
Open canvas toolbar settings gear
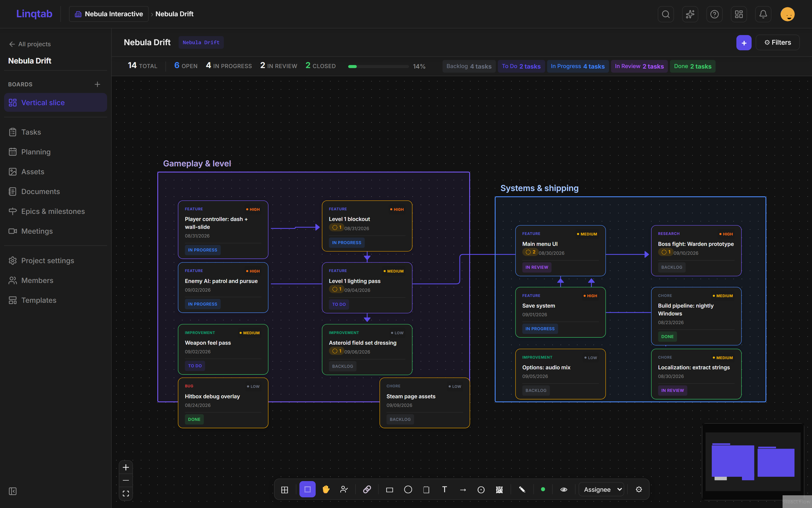[639, 489]
